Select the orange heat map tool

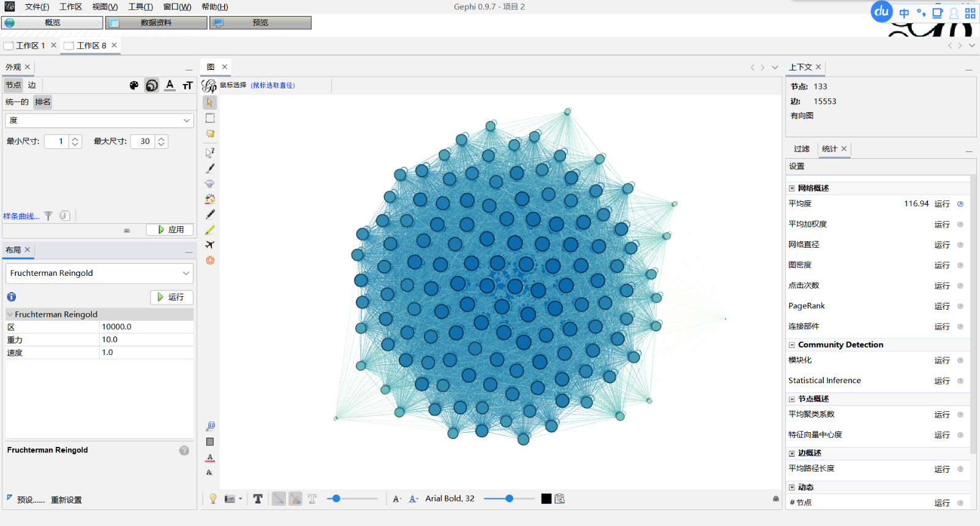pyautogui.click(x=210, y=261)
